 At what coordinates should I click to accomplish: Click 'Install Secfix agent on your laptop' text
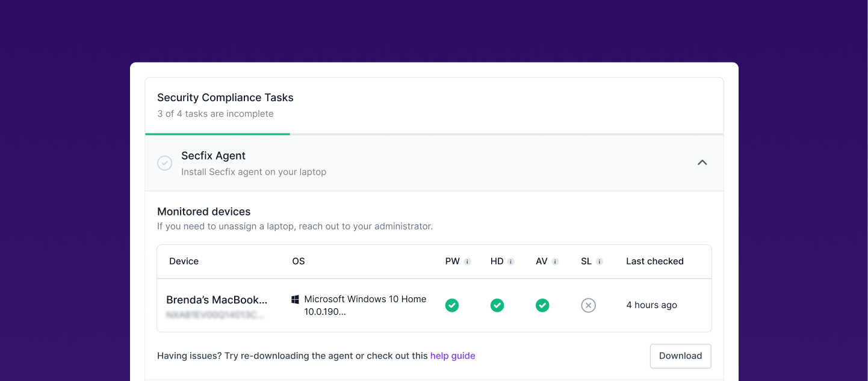(x=253, y=172)
